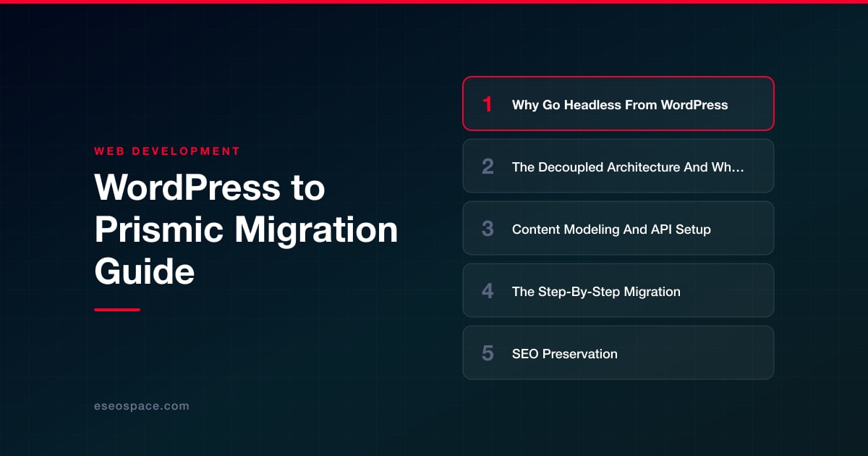Open 'The Step-By-Step Migration' item
868x456 pixels.
click(x=618, y=290)
